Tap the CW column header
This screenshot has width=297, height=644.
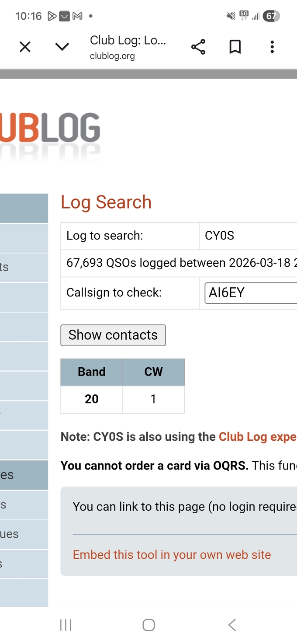coord(153,372)
